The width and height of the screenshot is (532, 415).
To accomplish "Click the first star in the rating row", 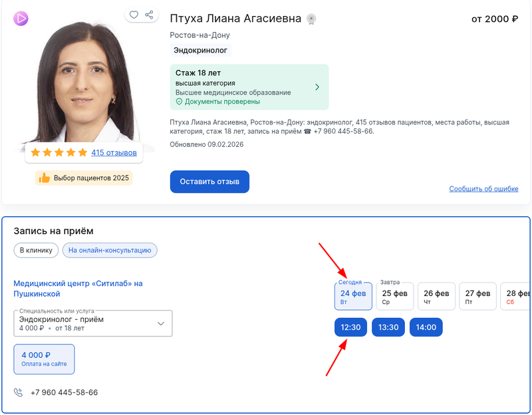I will tap(35, 152).
